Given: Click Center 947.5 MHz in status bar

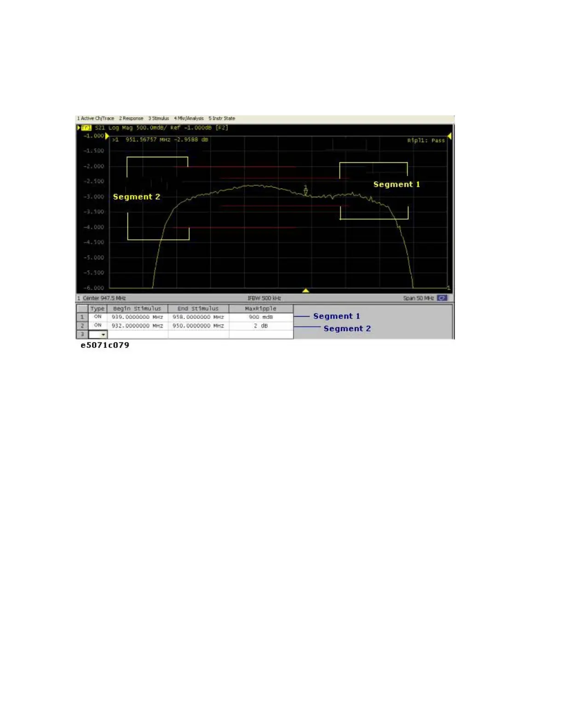Looking at the screenshot, I should point(104,298).
